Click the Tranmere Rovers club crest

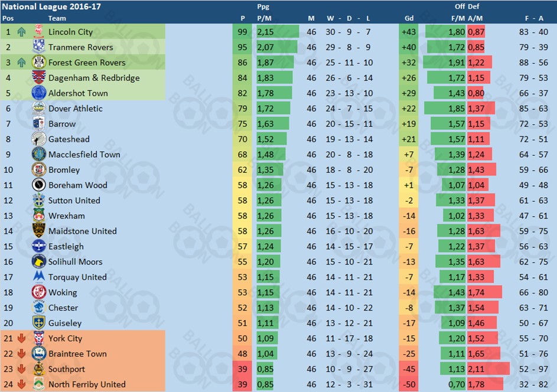[39, 47]
